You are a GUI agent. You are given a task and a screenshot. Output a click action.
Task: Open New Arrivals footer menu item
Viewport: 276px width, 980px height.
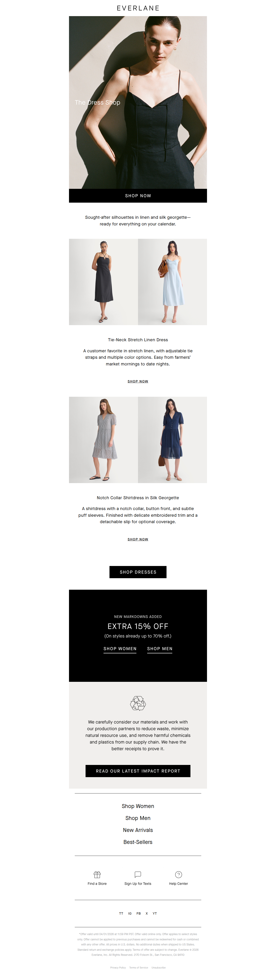[x=138, y=830]
